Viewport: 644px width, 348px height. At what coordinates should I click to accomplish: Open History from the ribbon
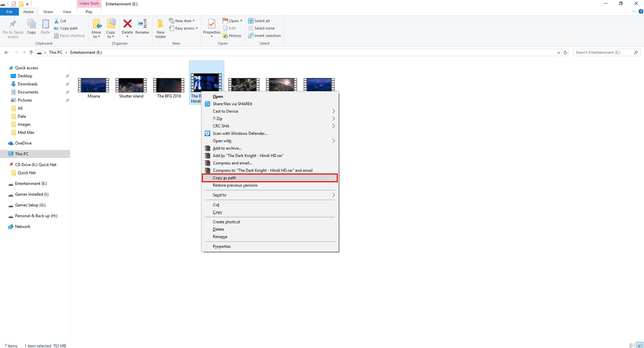(x=232, y=36)
